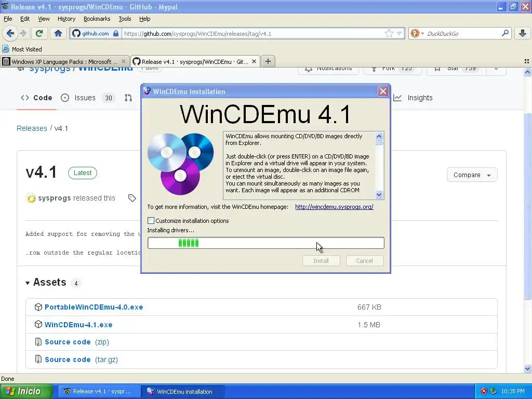The width and height of the screenshot is (532, 399).
Task: Open the Code tab on GitHub
Action: pos(37,98)
